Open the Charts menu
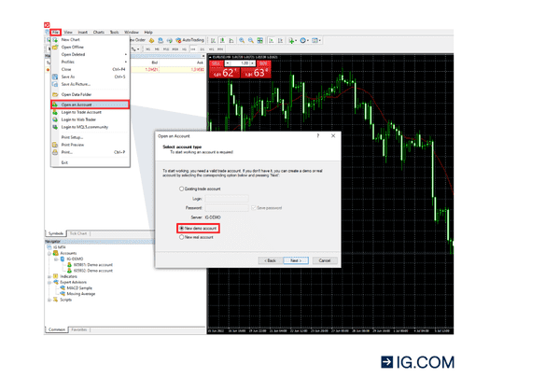This screenshot has height=392, width=560. point(99,32)
